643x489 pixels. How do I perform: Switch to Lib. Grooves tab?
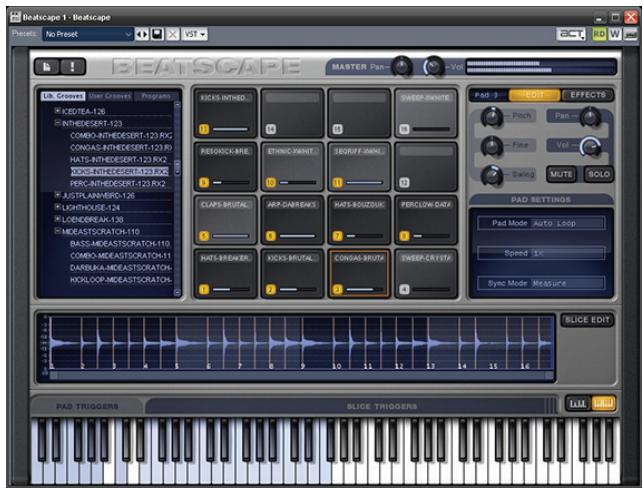[63, 96]
